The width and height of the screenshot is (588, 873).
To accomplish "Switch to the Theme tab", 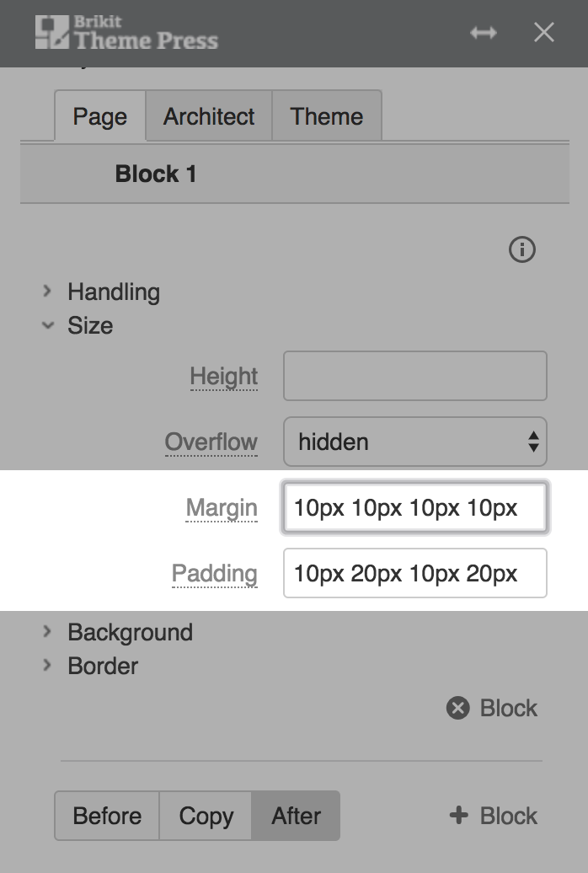I will pyautogui.click(x=327, y=116).
